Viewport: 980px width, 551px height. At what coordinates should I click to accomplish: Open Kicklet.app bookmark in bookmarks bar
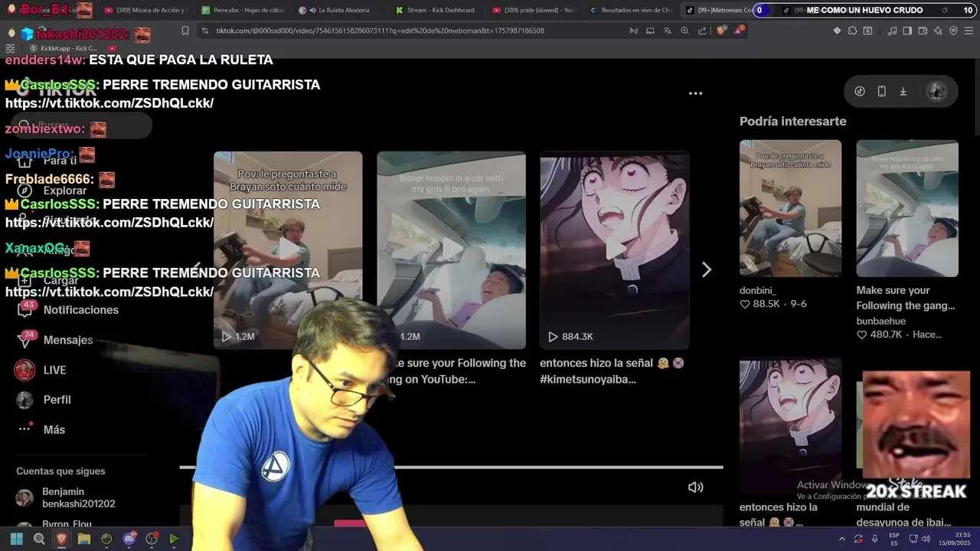[x=64, y=48]
